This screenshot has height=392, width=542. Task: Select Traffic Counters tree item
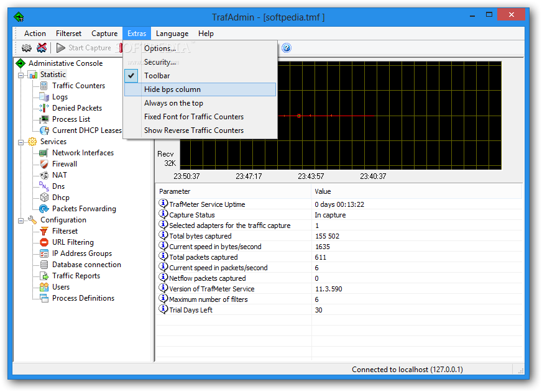coord(78,86)
